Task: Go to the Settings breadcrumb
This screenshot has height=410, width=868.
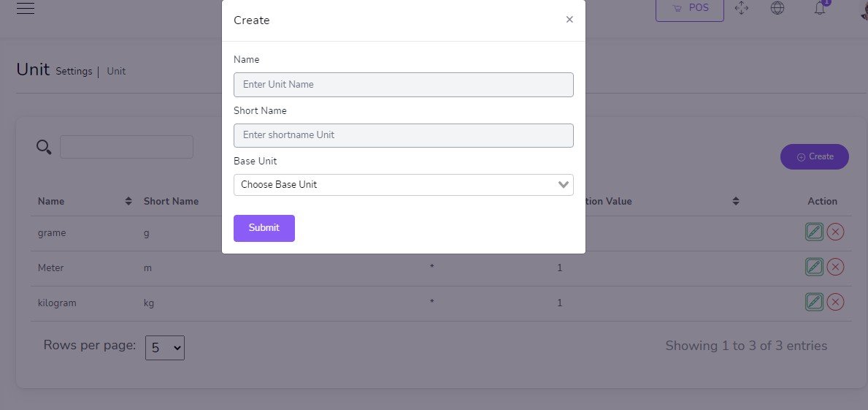Action: 74,72
